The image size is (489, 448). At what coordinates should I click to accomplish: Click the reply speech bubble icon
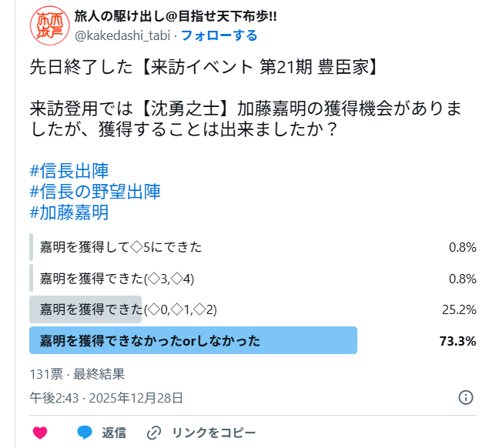tap(85, 432)
